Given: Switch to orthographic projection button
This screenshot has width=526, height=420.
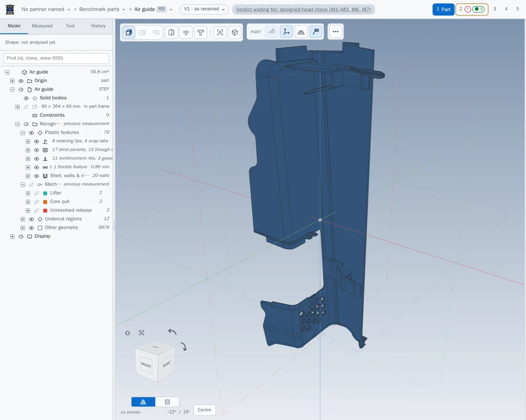Looking at the screenshot, I should pos(167,402).
